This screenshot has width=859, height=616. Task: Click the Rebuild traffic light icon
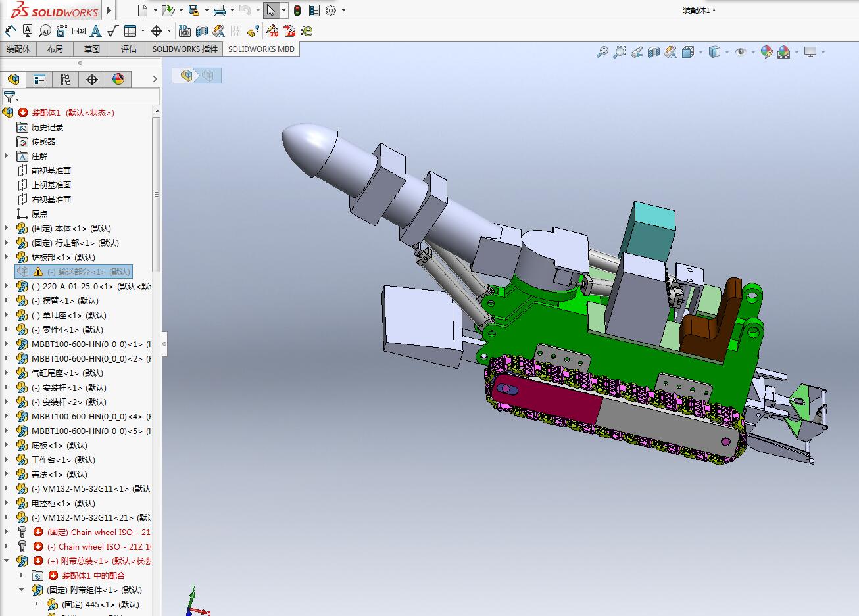click(297, 10)
